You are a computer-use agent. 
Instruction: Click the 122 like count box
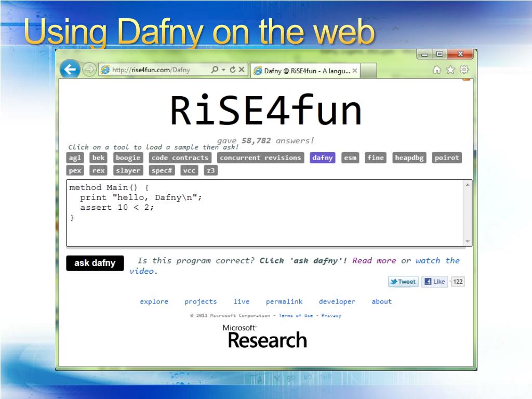pos(458,282)
